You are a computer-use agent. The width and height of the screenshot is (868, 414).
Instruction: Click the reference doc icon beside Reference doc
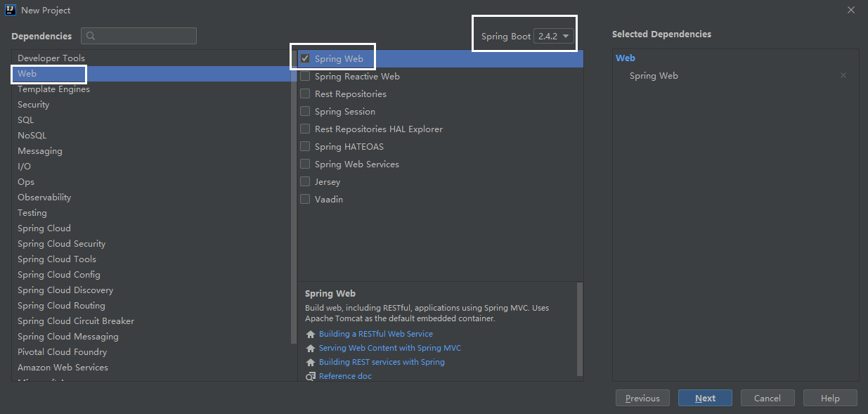tap(311, 377)
